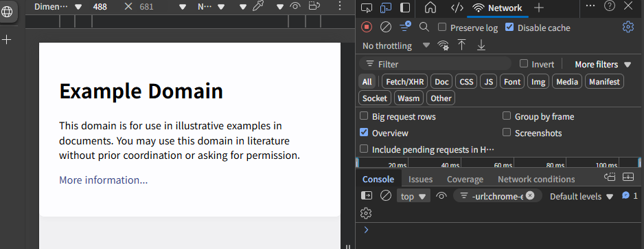Toggle the network filter bar icon
644x249 pixels.
pyautogui.click(x=405, y=27)
